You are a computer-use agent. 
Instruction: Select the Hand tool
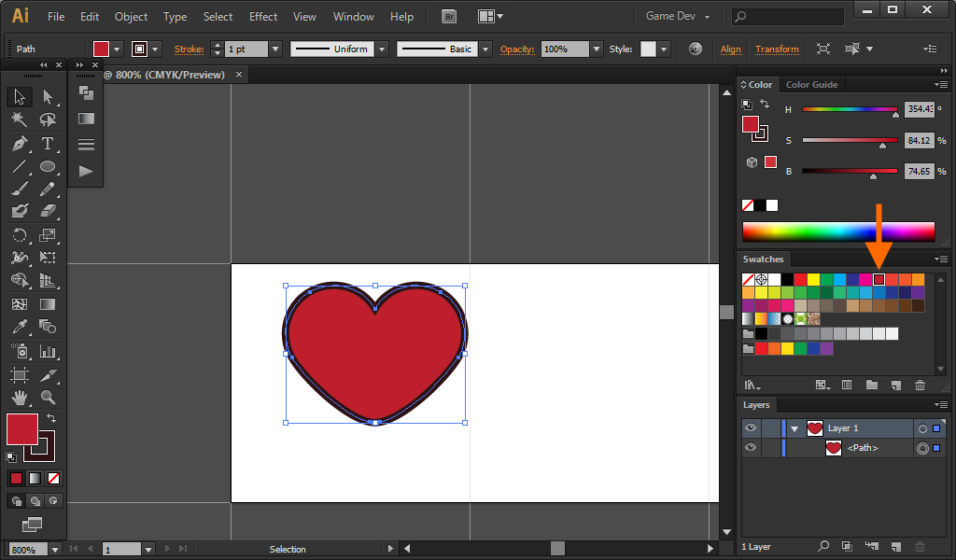[20, 398]
